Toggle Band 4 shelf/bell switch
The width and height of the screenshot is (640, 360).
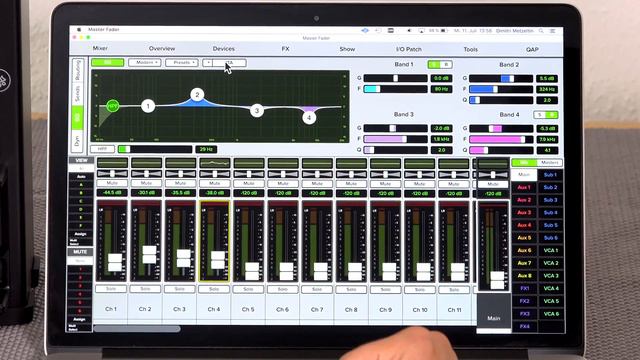pos(546,115)
